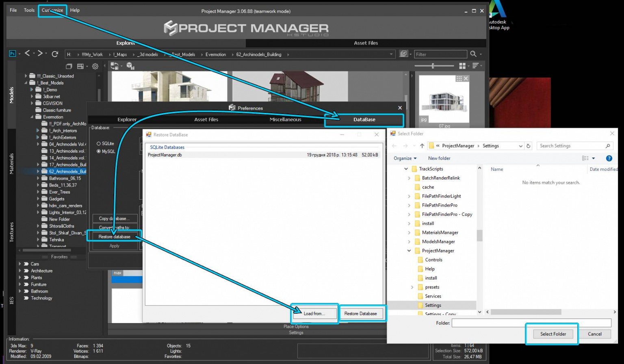Collapse the Evermotion folder node
Image resolution: width=624 pixels, height=364 pixels.
tap(32, 117)
